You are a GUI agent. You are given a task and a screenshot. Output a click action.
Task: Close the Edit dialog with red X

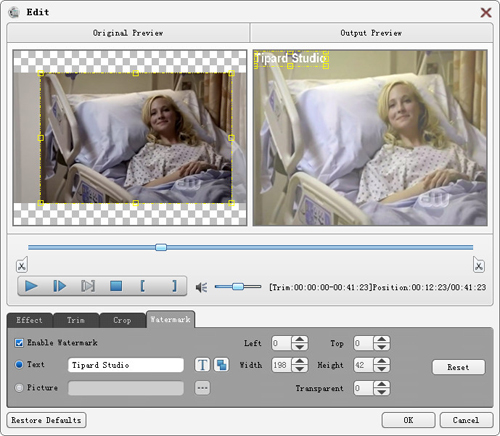point(486,13)
